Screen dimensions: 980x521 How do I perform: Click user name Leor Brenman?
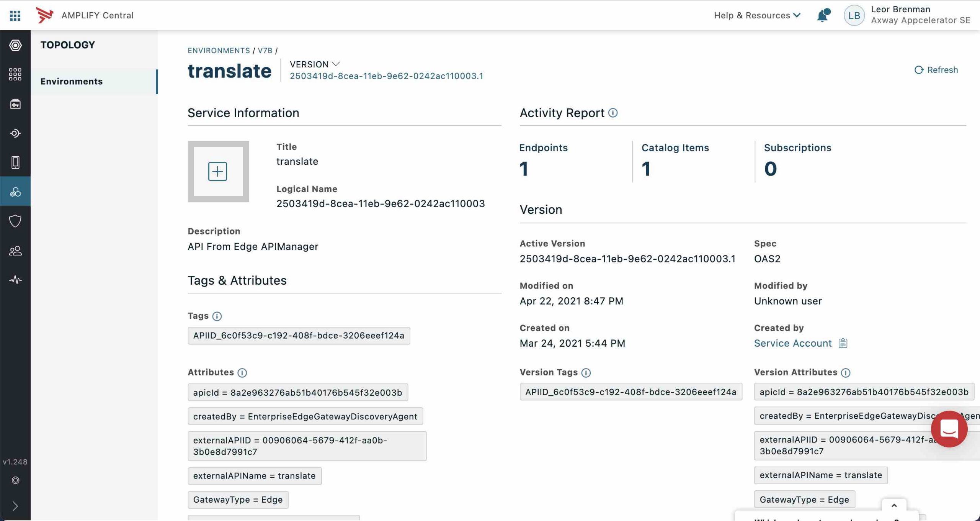[x=900, y=9]
